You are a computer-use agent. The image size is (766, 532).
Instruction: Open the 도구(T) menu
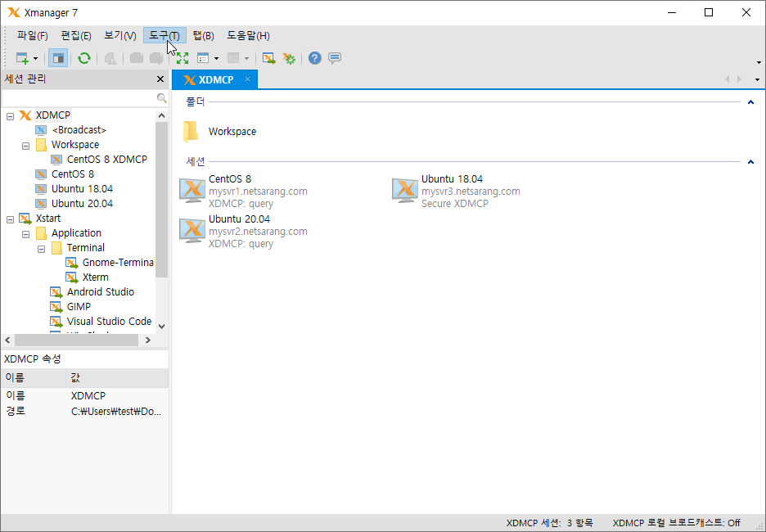pos(164,36)
